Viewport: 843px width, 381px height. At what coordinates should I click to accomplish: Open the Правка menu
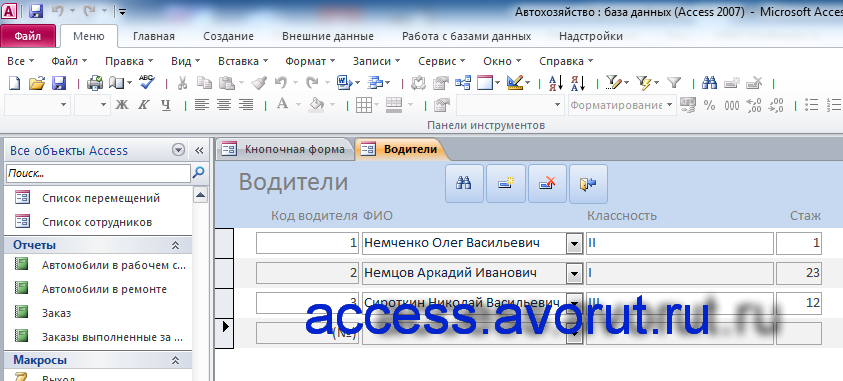(x=129, y=61)
